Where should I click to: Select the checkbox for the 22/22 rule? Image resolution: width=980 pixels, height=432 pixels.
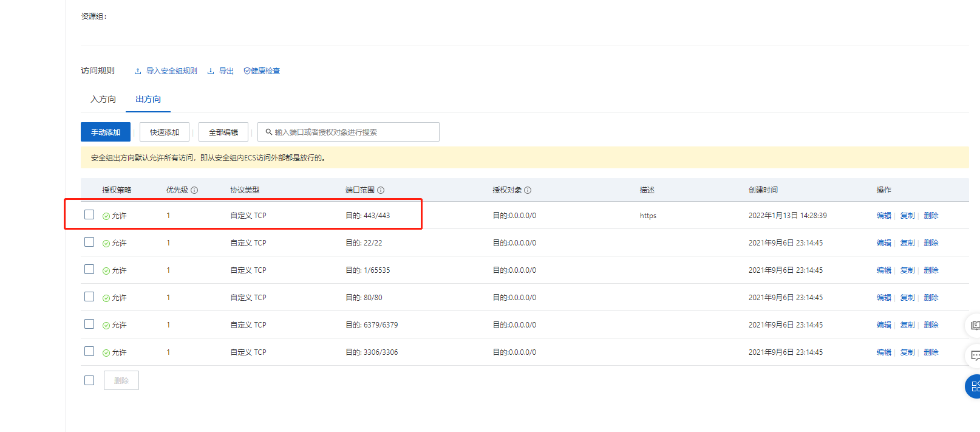pyautogui.click(x=89, y=242)
